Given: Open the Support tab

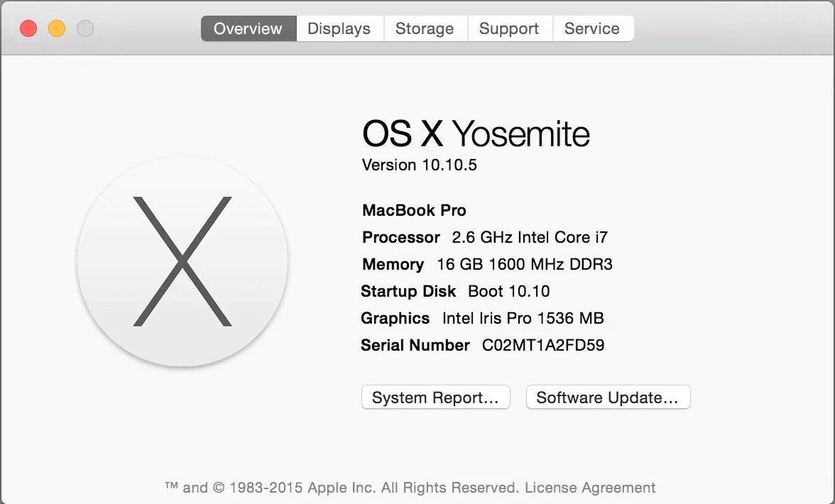Looking at the screenshot, I should pyautogui.click(x=509, y=28).
